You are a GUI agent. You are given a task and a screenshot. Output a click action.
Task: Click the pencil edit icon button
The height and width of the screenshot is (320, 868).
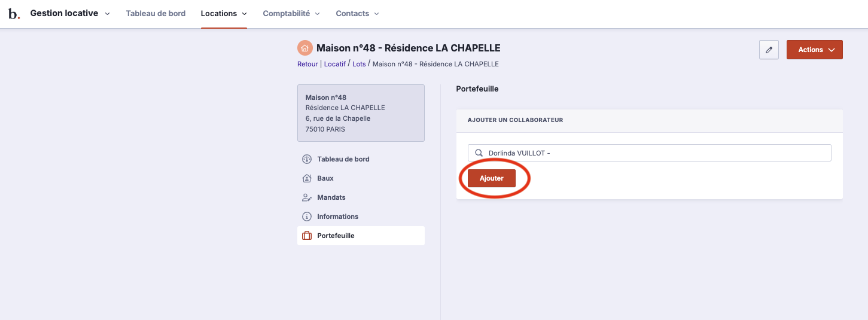click(769, 50)
